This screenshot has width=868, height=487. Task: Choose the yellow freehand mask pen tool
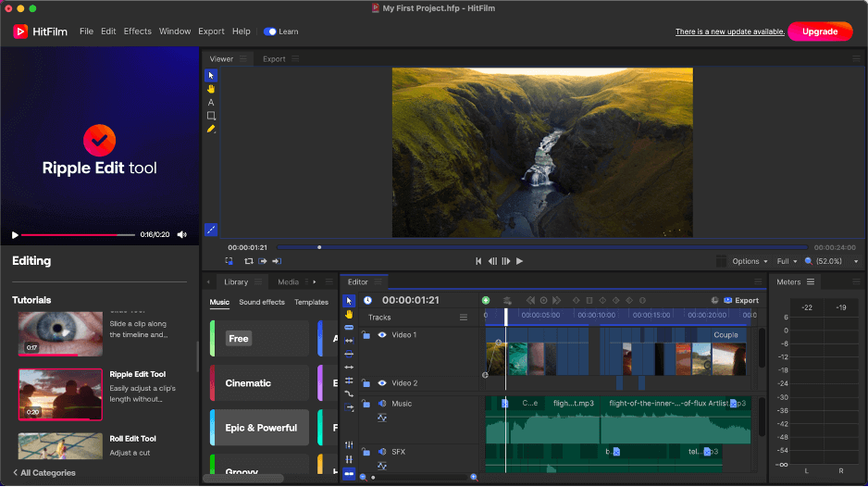click(x=211, y=130)
